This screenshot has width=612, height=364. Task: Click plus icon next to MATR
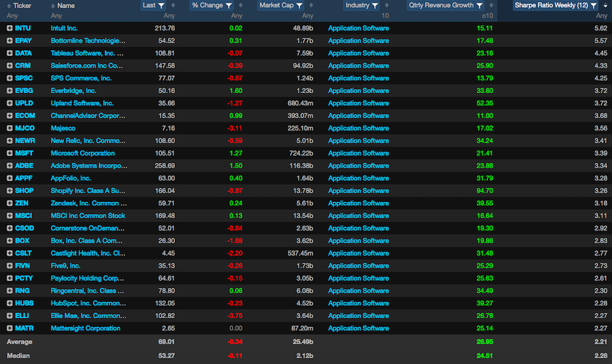9,328
